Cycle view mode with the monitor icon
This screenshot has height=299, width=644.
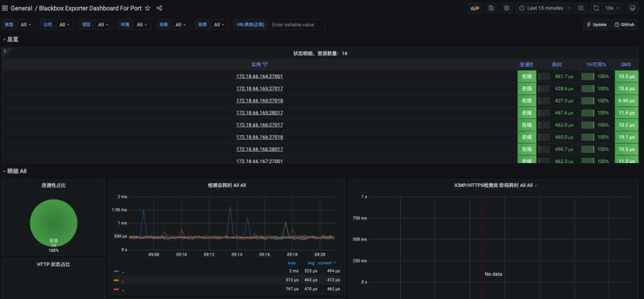[x=633, y=8]
